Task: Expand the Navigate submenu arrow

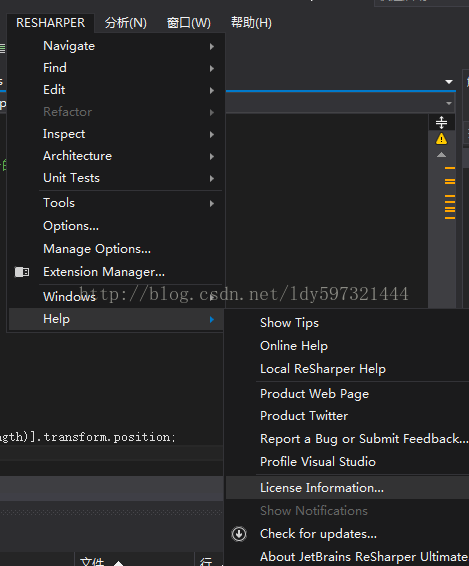Action: (x=212, y=46)
